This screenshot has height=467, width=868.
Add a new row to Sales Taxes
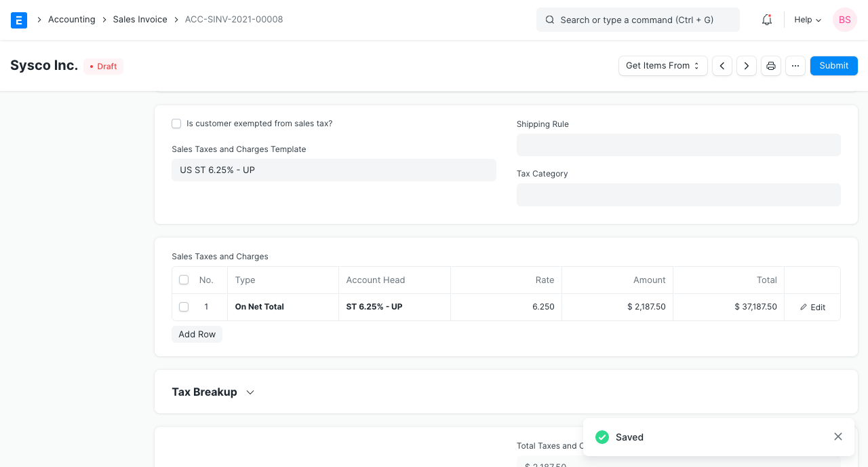pos(197,334)
